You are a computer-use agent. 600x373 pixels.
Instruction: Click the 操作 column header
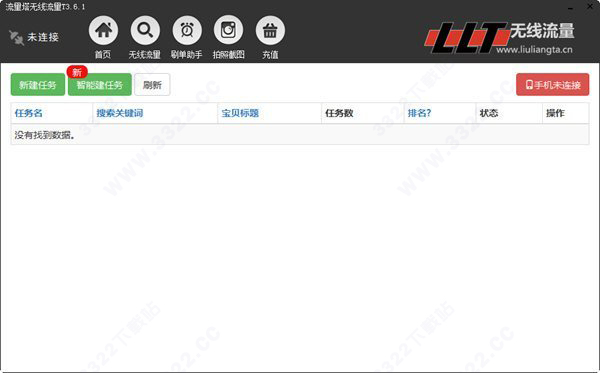click(555, 113)
